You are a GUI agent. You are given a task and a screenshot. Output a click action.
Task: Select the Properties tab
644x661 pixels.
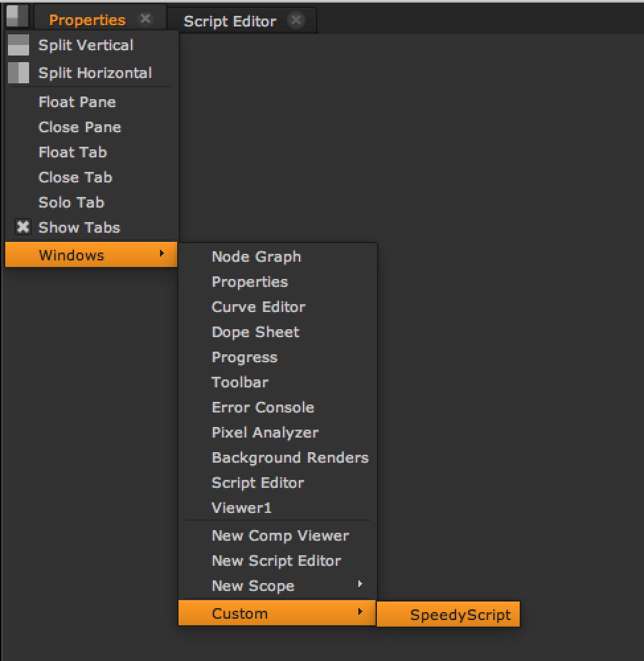click(87, 20)
